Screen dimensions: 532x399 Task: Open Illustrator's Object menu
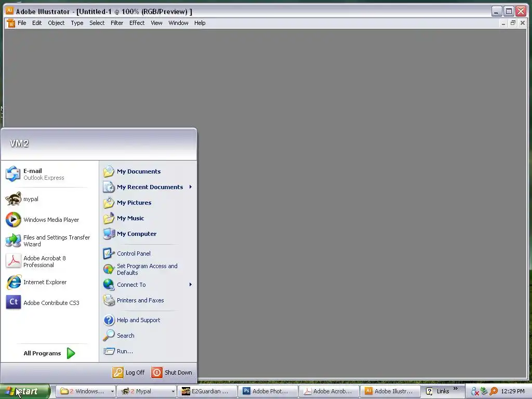[56, 23]
